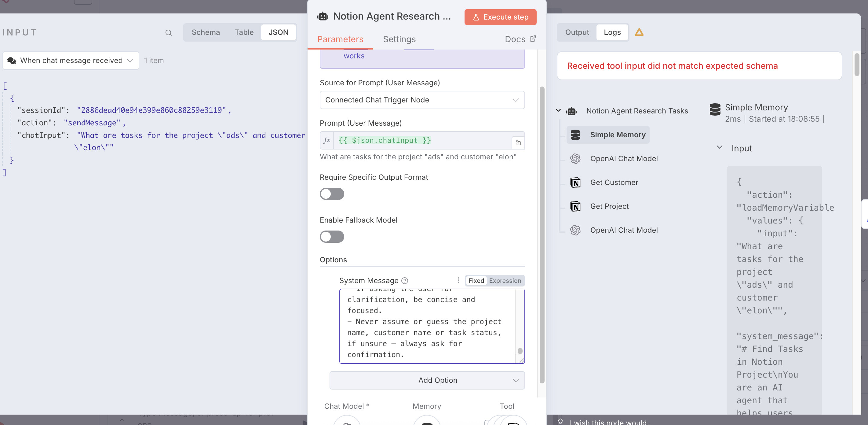Viewport: 868px width, 425px height.
Task: Click the sessionId value in JSON input
Action: pyautogui.click(x=151, y=110)
